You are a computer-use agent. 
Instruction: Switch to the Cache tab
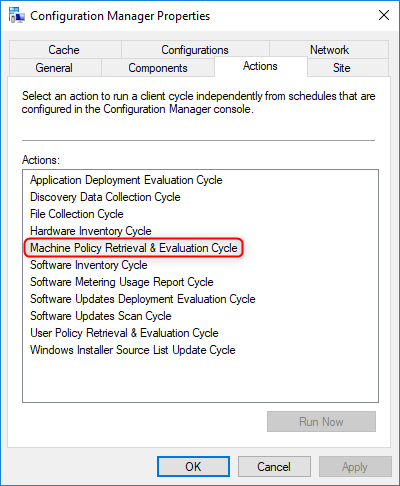pyautogui.click(x=65, y=50)
